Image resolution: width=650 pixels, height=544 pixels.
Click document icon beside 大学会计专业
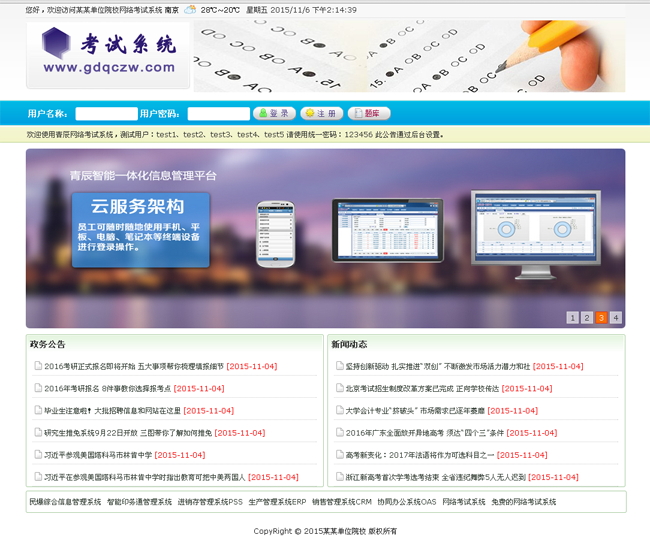coord(340,410)
